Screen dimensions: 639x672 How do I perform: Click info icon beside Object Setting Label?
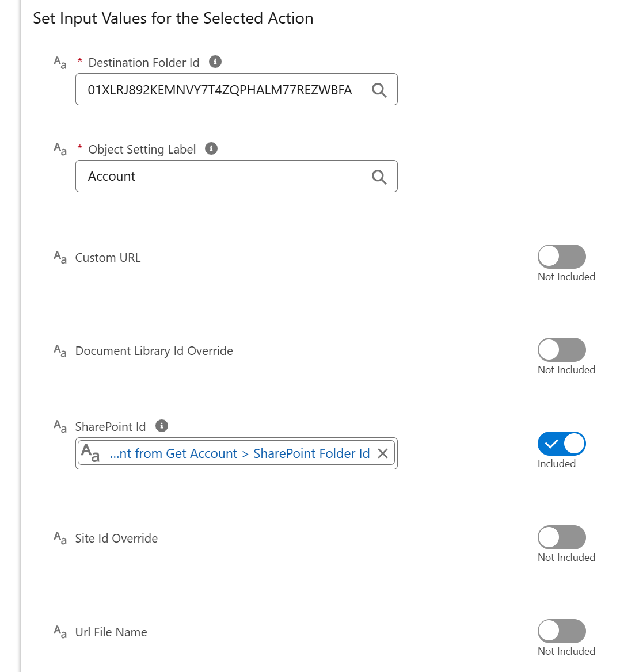tap(211, 148)
